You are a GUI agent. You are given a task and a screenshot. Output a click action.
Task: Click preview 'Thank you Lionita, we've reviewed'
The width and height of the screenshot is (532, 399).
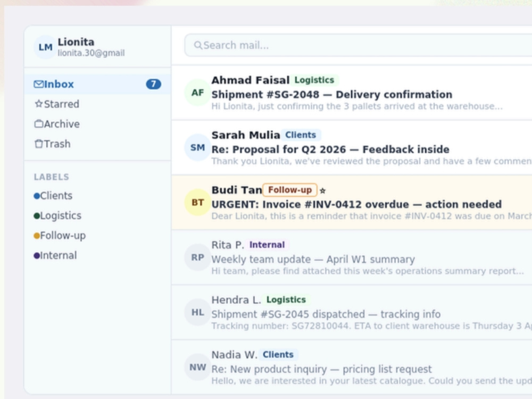pyautogui.click(x=371, y=161)
